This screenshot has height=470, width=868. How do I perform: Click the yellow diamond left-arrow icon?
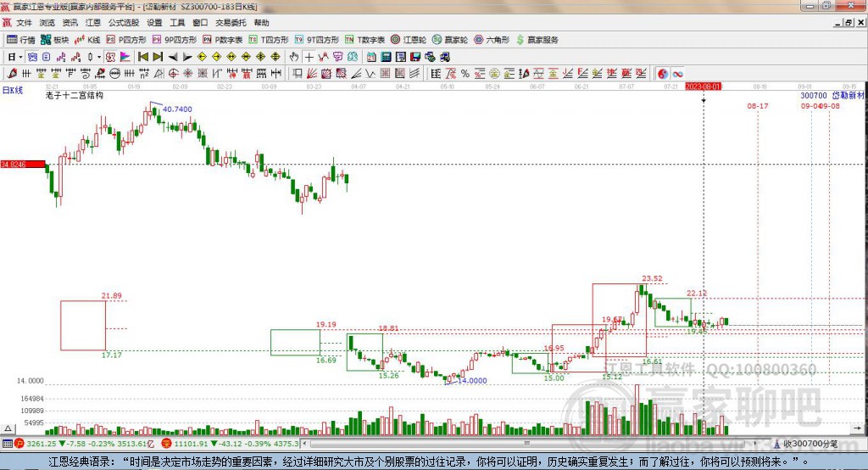click(202, 57)
